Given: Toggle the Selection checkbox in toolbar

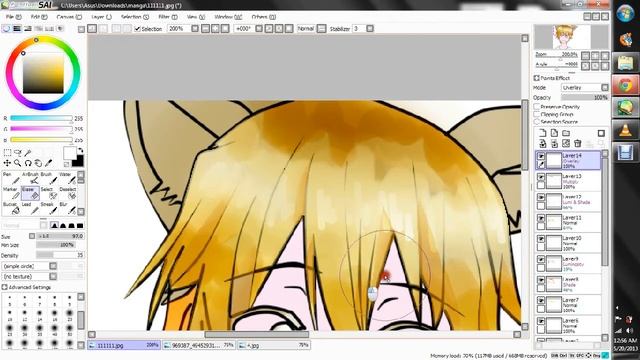Looking at the screenshot, I should (x=138, y=29).
